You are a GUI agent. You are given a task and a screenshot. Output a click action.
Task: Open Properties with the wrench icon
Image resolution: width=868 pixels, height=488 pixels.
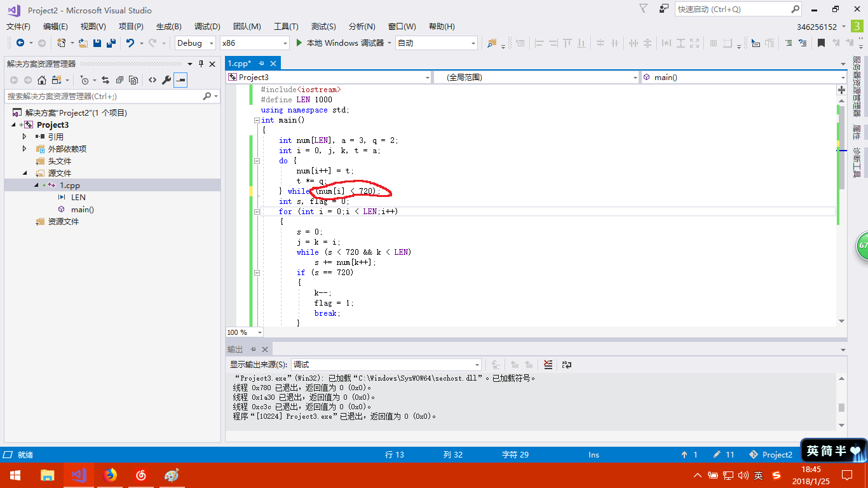166,80
